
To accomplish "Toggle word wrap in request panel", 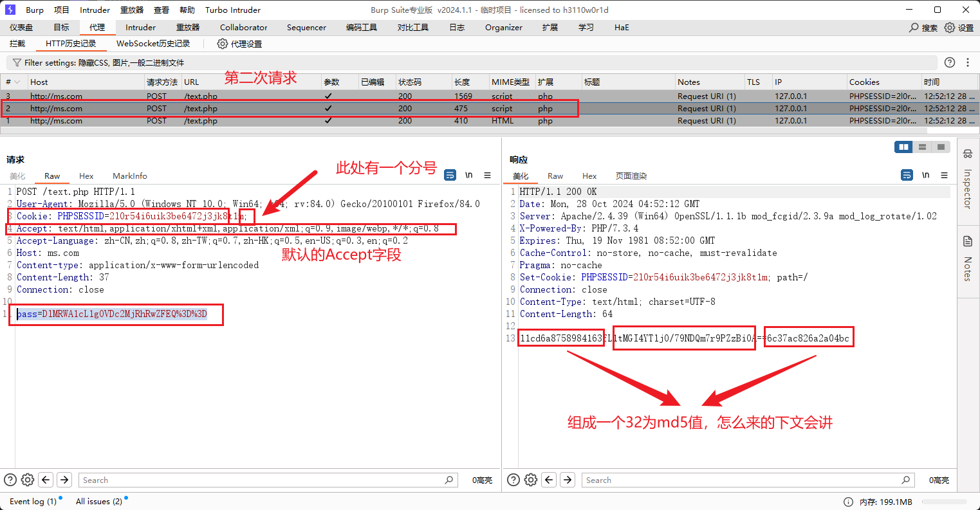I will [450, 175].
